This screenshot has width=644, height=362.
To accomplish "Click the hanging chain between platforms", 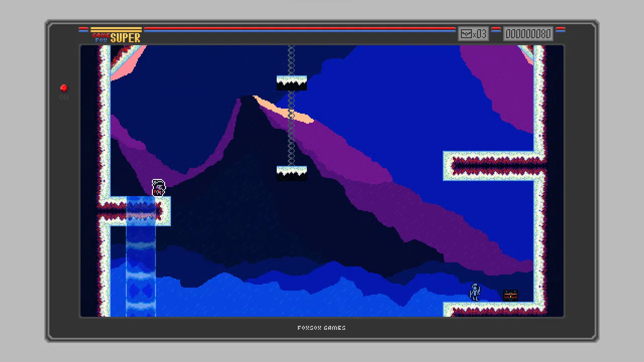I will [x=291, y=128].
